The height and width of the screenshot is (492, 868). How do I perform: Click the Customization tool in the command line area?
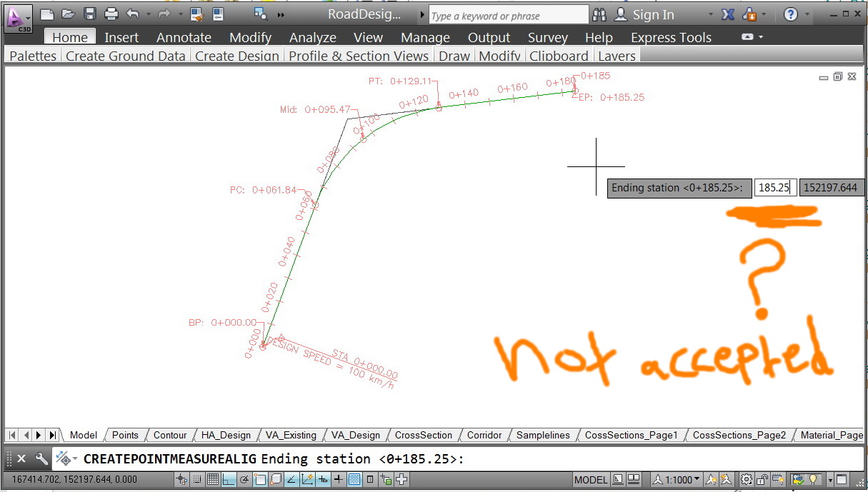[41, 459]
